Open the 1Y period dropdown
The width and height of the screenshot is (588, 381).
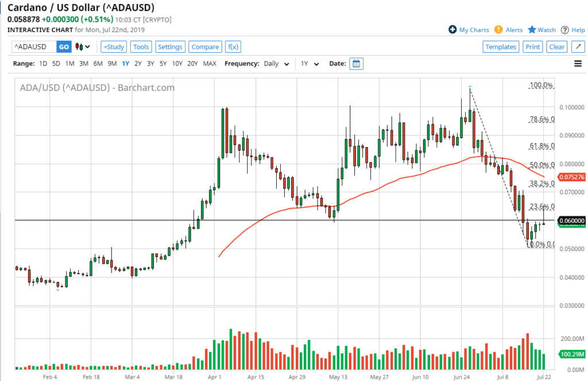310,64
